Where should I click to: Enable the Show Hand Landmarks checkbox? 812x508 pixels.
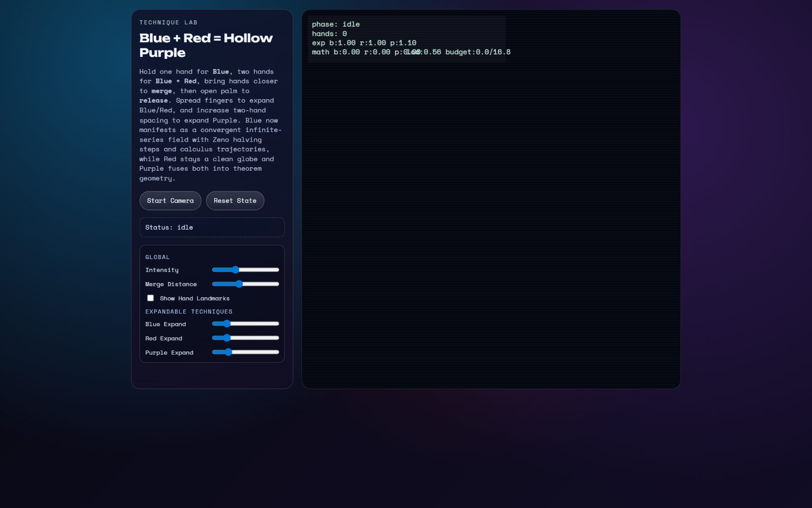[150, 298]
